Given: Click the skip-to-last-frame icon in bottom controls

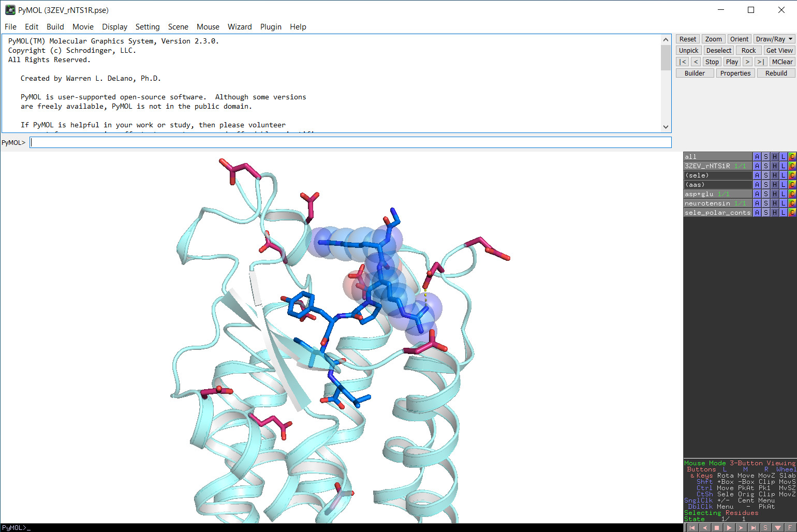Looking at the screenshot, I should (754, 528).
